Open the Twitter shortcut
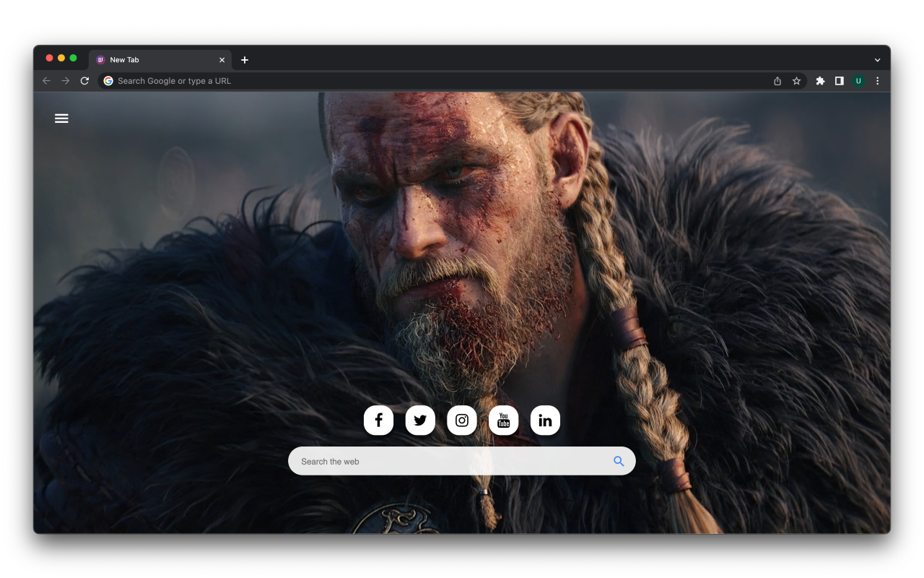Image resolution: width=924 pixels, height=578 pixels. click(x=420, y=420)
